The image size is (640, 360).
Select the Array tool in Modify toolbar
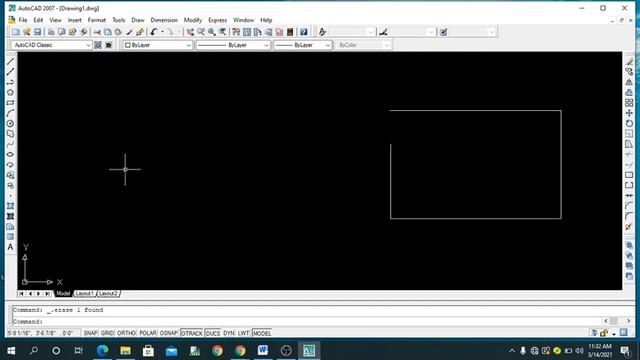629,103
